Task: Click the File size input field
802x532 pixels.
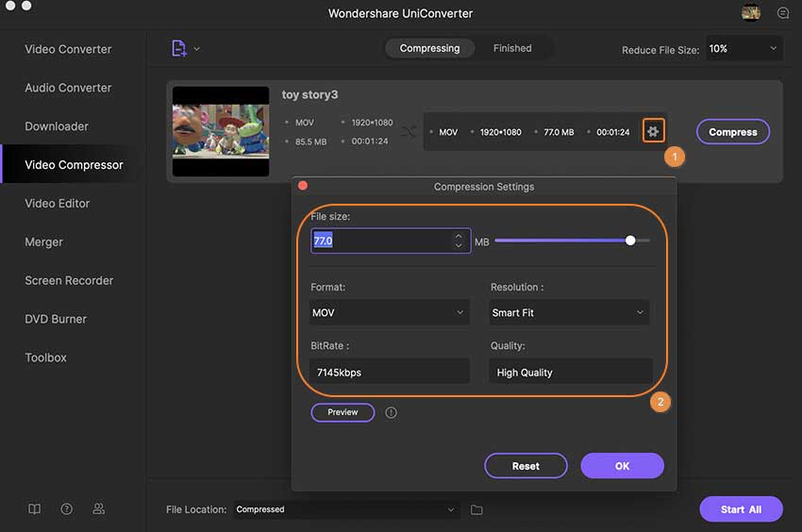Action: click(391, 241)
